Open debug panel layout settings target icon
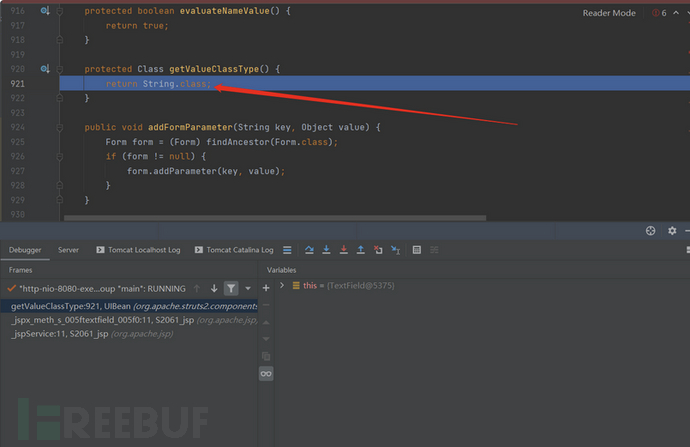Screen dimensions: 690x447 [650, 231]
